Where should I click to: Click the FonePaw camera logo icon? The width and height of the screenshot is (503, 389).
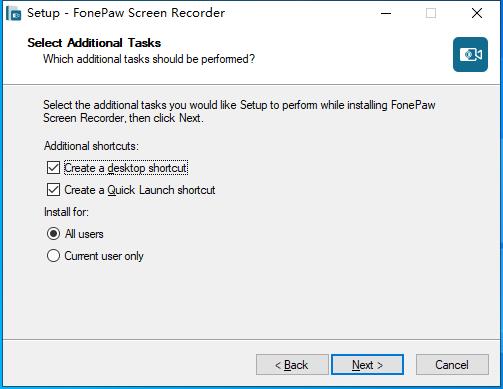coord(470,54)
